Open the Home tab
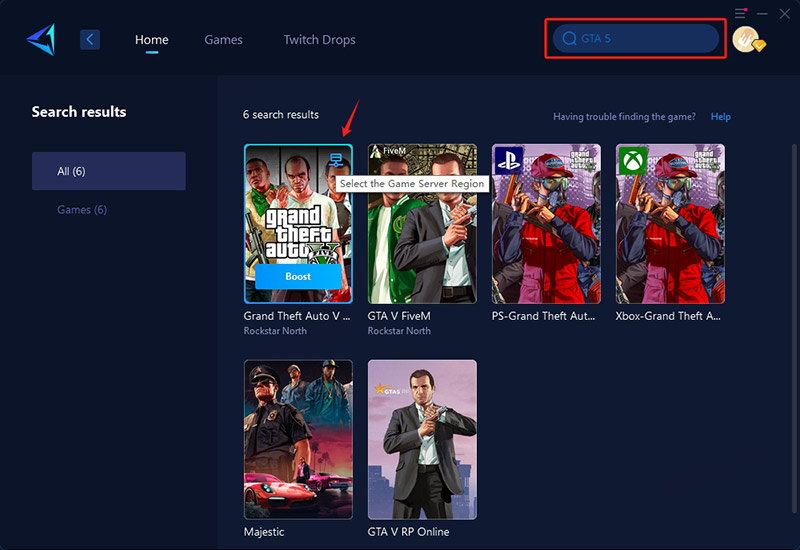800x550 pixels. pos(152,40)
